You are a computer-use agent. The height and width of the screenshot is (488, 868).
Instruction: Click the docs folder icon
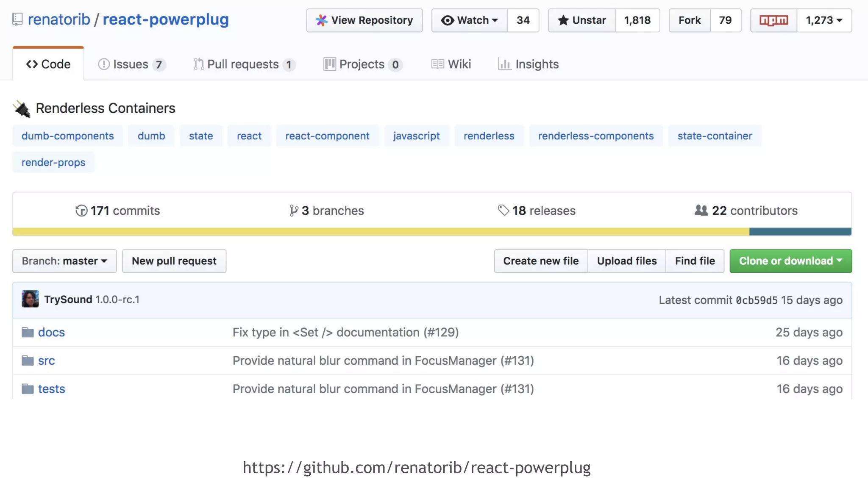pos(28,333)
